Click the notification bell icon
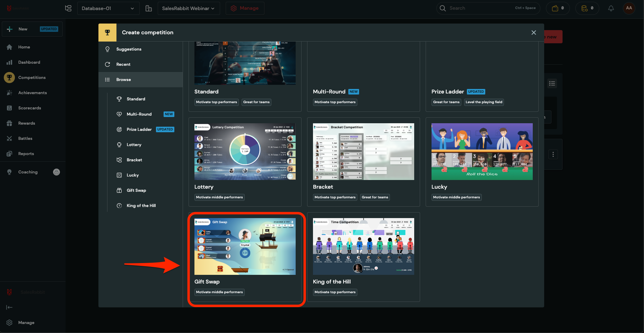 (611, 8)
